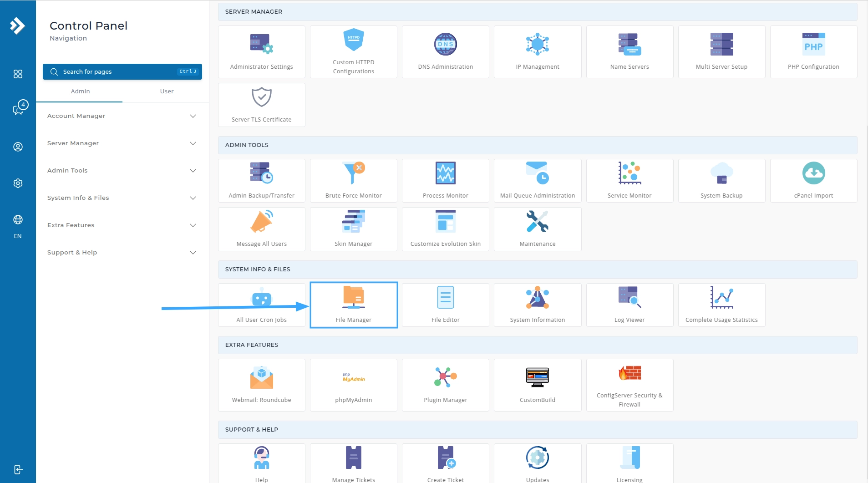868x483 pixels.
Task: Click the EXTRA FEATURES section header
Action: coord(538,345)
